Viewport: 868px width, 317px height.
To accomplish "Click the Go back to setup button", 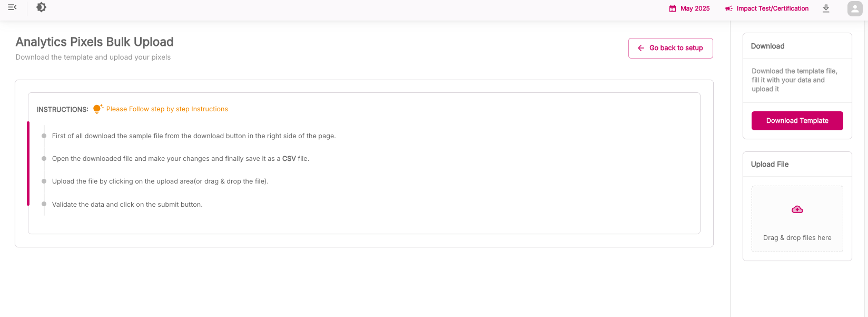I will point(670,48).
